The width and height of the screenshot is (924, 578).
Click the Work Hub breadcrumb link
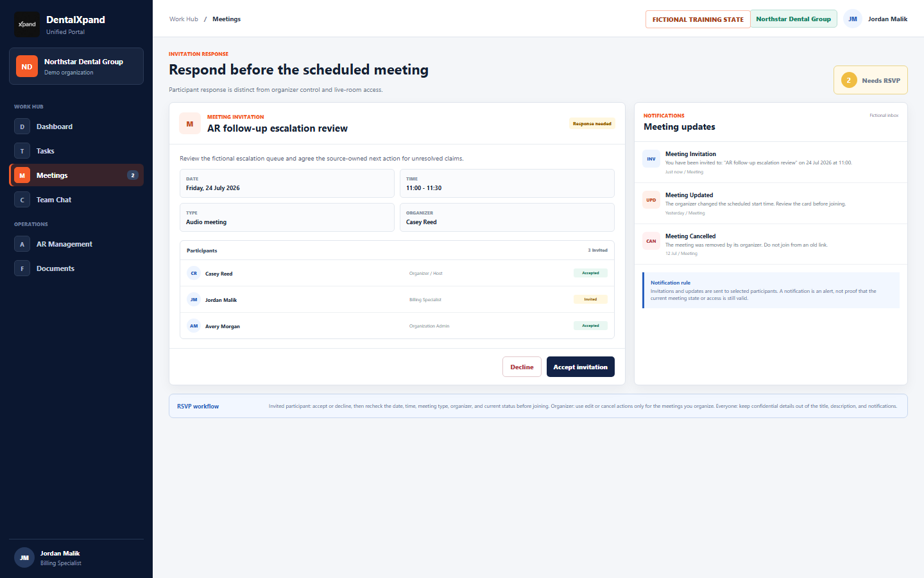click(184, 19)
